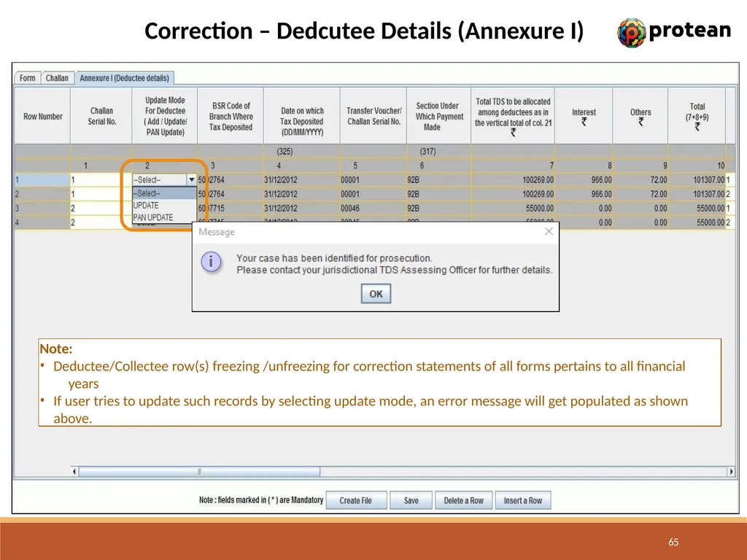Switch to the Form tab
747x560 pixels.
pyautogui.click(x=27, y=78)
